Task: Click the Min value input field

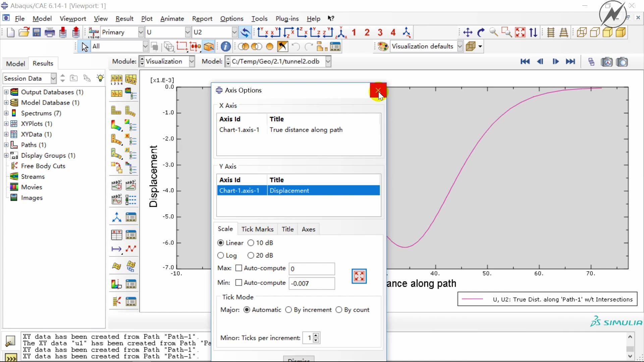Action: coord(312,284)
